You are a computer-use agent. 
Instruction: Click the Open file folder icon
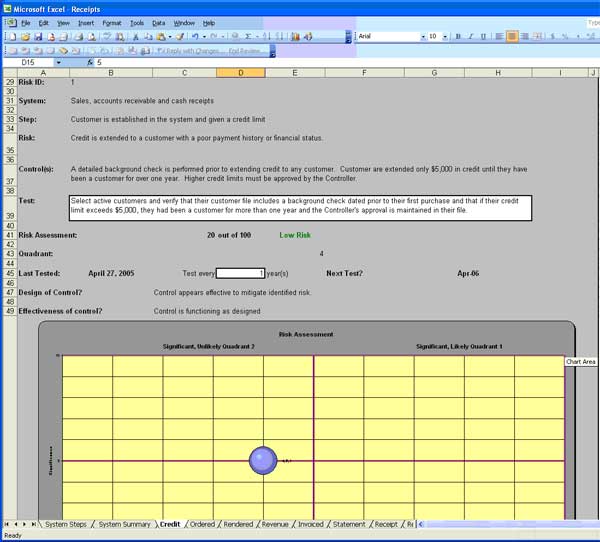(x=25, y=37)
